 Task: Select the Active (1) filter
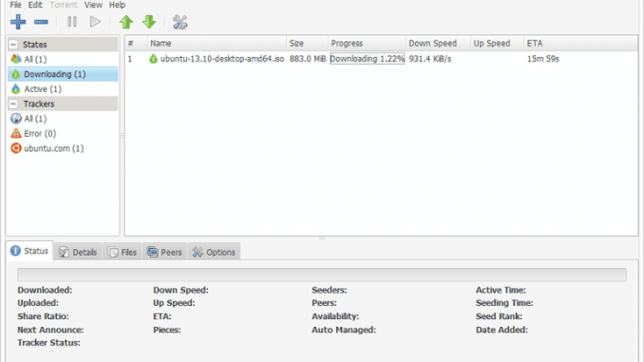click(x=63, y=88)
